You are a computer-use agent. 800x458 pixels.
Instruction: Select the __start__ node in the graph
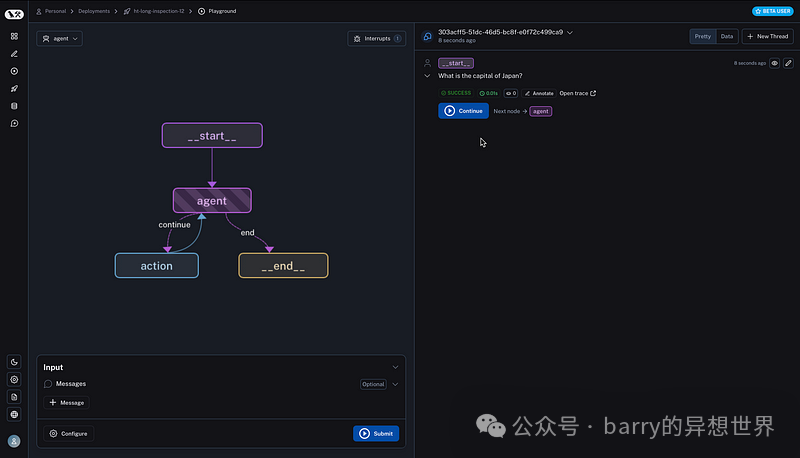[212, 136]
